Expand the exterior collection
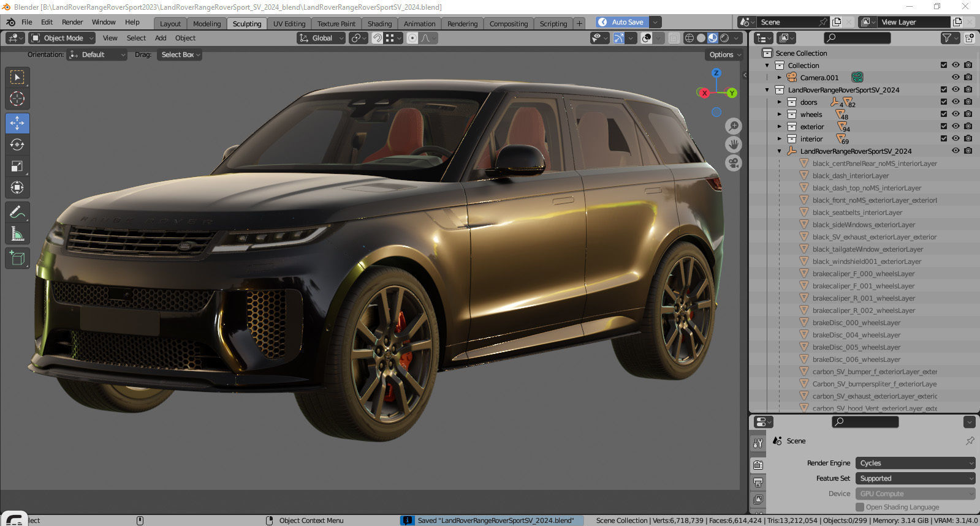The image size is (980, 526). tap(780, 127)
